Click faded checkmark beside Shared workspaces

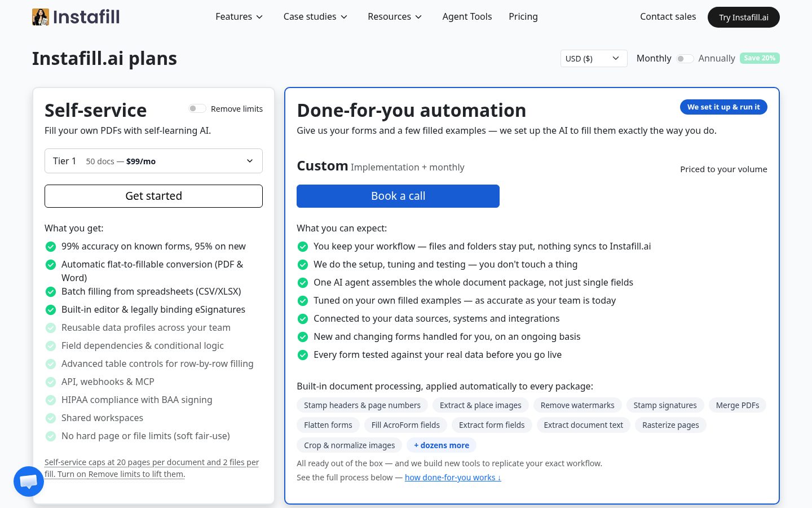51,418
